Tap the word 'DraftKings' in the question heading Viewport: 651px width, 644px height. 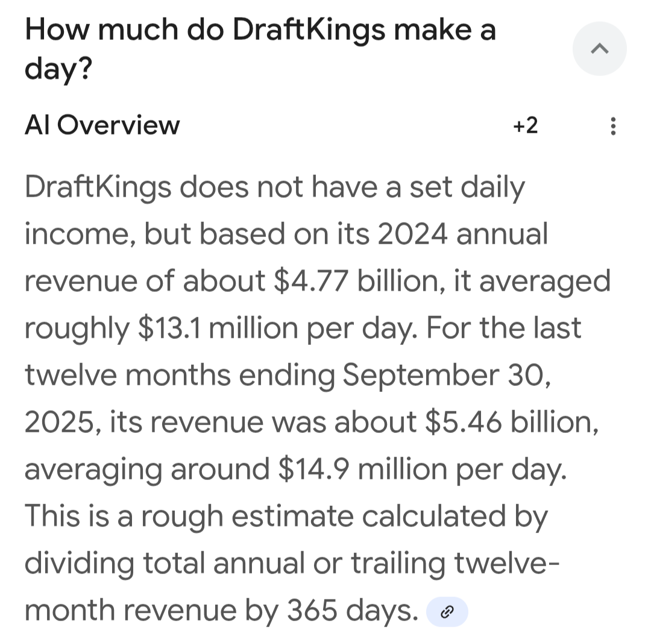(309, 31)
